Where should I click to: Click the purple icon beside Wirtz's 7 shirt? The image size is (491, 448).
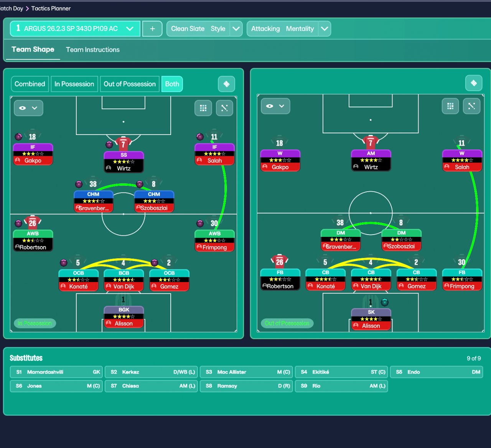[x=109, y=144]
